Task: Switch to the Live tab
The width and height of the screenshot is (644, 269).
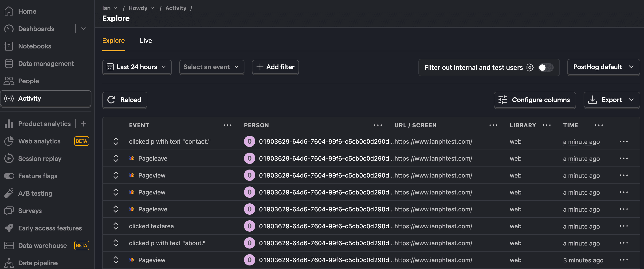Action: 146,40
